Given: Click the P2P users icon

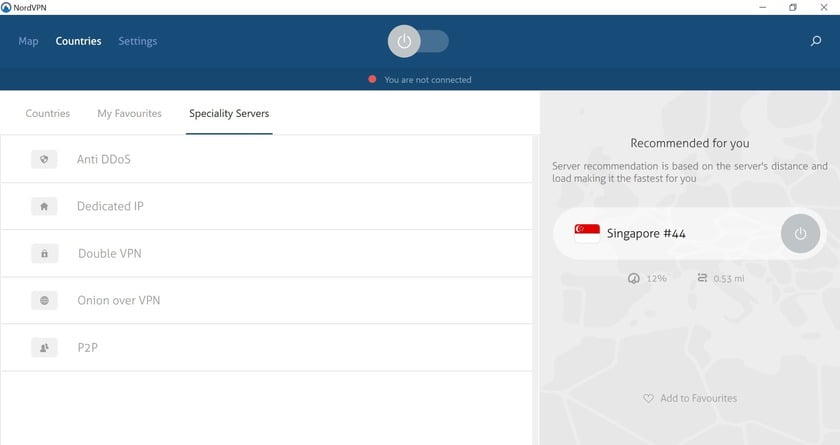Looking at the screenshot, I should (44, 348).
